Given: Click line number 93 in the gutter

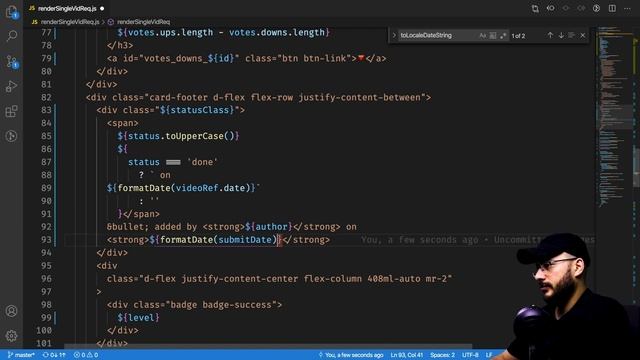Looking at the screenshot, I should (46, 240).
